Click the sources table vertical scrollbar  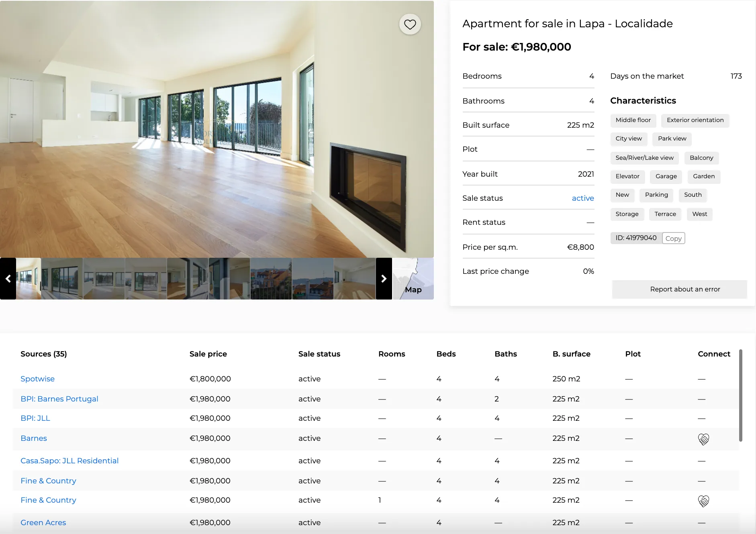(740, 395)
